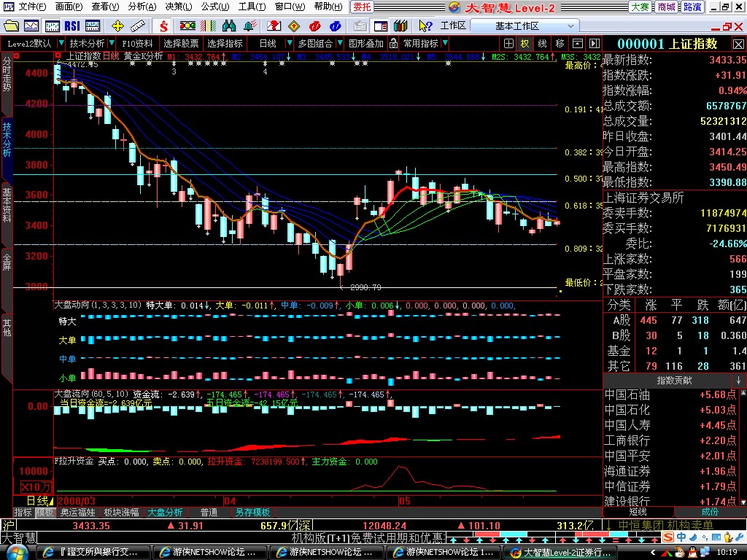Click the 选择股票 button
Screen dimensions: 747x560
[x=180, y=44]
